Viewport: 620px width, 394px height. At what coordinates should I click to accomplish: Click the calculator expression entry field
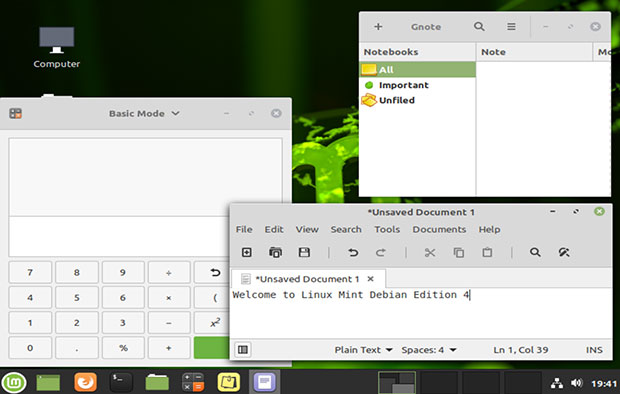(x=119, y=237)
